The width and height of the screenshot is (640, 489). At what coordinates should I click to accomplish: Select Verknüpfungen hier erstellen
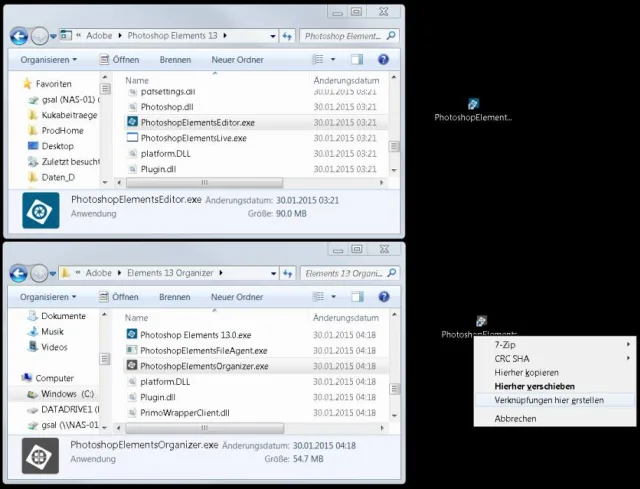[555, 400]
